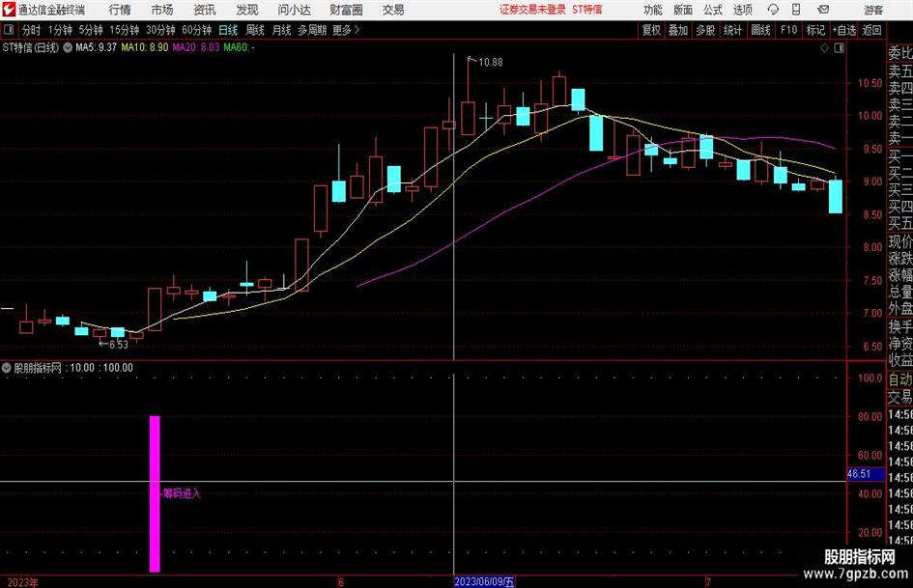Select the 日线 daily period tab
This screenshot has height=588, width=913.
(x=228, y=30)
